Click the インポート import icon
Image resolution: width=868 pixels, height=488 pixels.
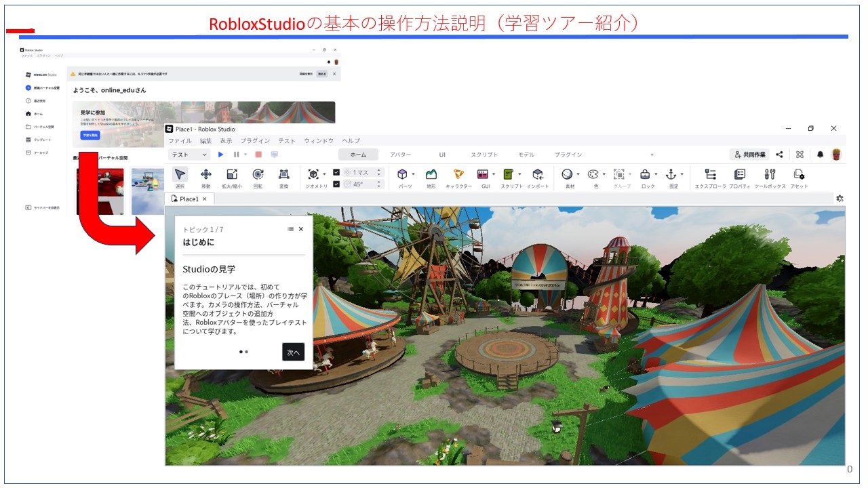click(x=538, y=174)
